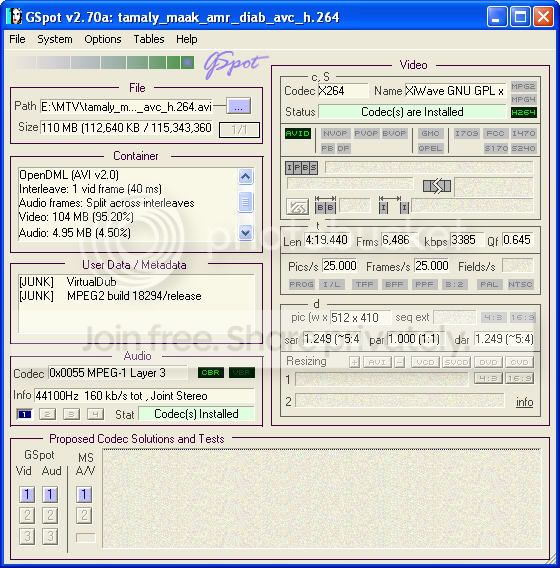
Task: Click the I/L interlace indicator
Action: 332,284
